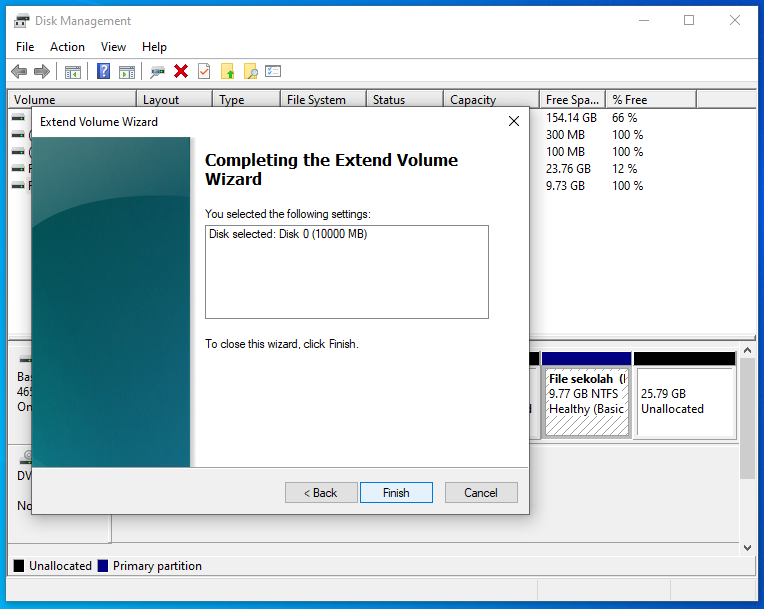
Task: Open the Action menu
Action: click(68, 47)
